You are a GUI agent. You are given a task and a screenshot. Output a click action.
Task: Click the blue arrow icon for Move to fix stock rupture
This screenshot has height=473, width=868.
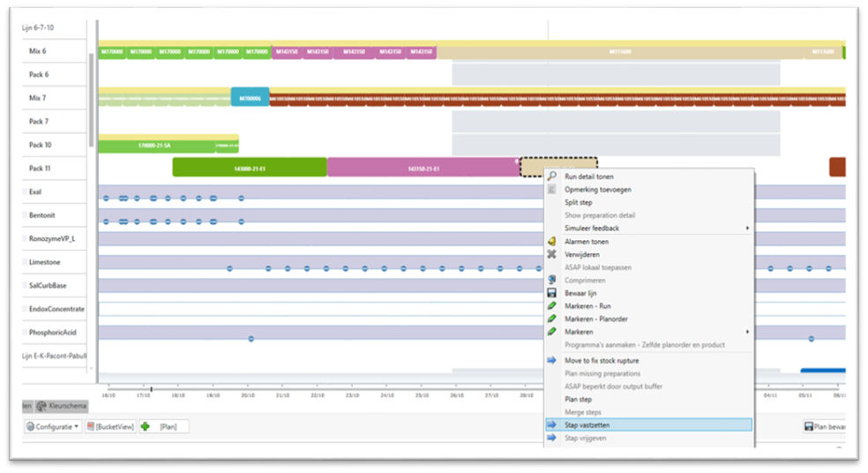(x=552, y=360)
